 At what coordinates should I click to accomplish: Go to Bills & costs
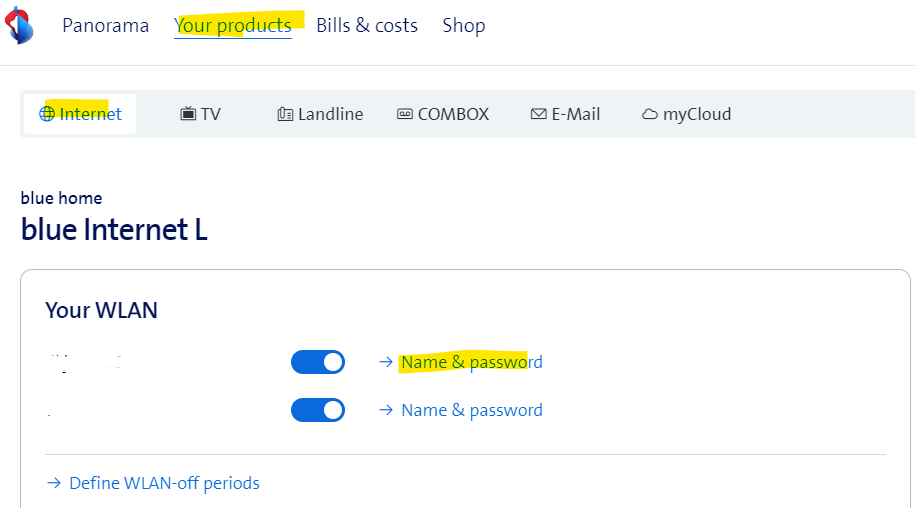(x=367, y=25)
